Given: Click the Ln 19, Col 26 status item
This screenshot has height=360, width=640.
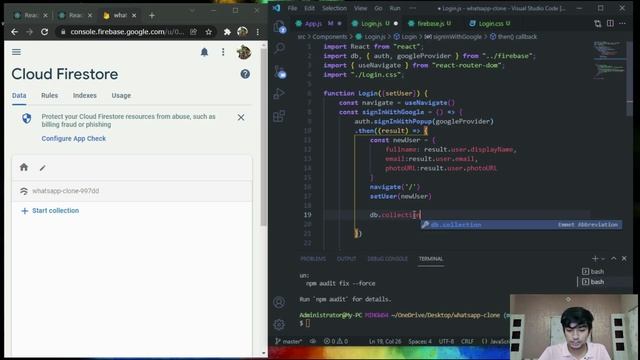Looking at the screenshot, I should [x=385, y=341].
